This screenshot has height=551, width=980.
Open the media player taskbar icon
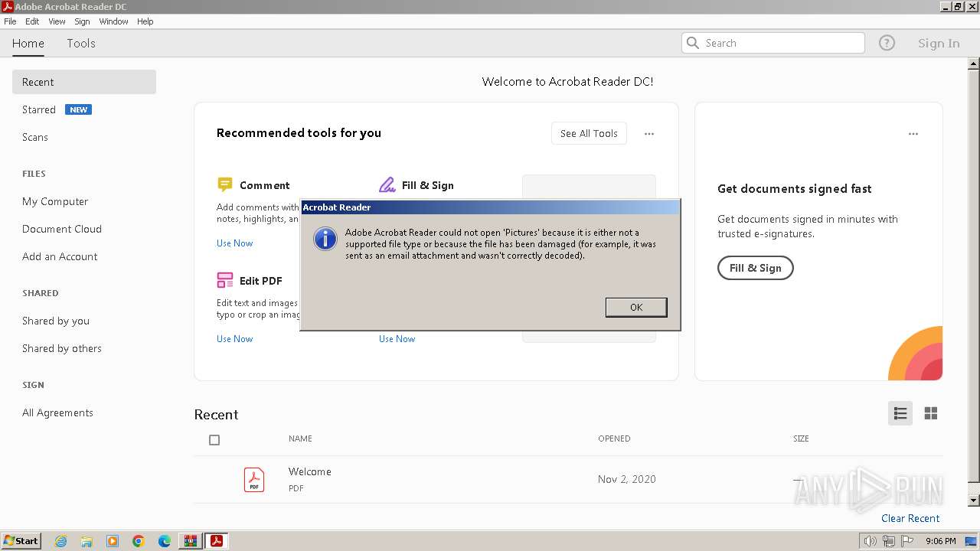113,541
